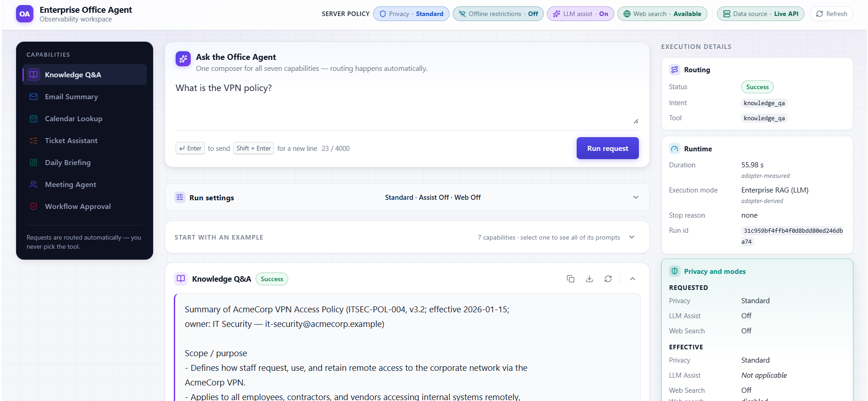Click the wifi-off icon in Offline restrictions pill
Image resolution: width=868 pixels, height=401 pixels.
point(462,14)
